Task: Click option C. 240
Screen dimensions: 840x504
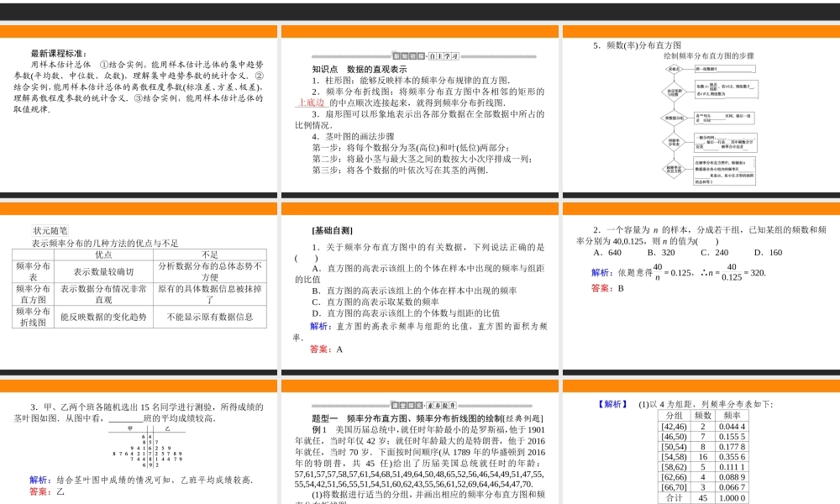Action: 714,252
